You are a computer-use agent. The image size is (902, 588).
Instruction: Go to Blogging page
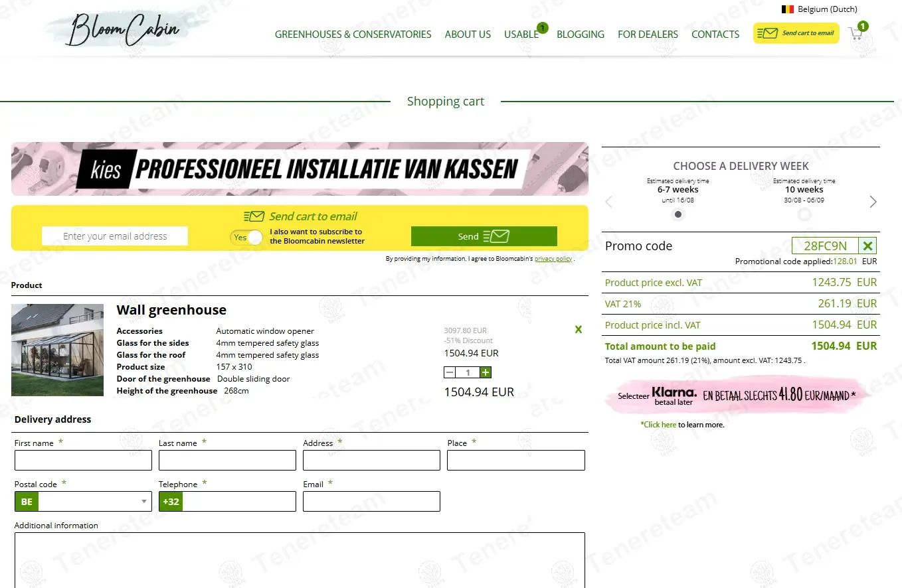(581, 35)
